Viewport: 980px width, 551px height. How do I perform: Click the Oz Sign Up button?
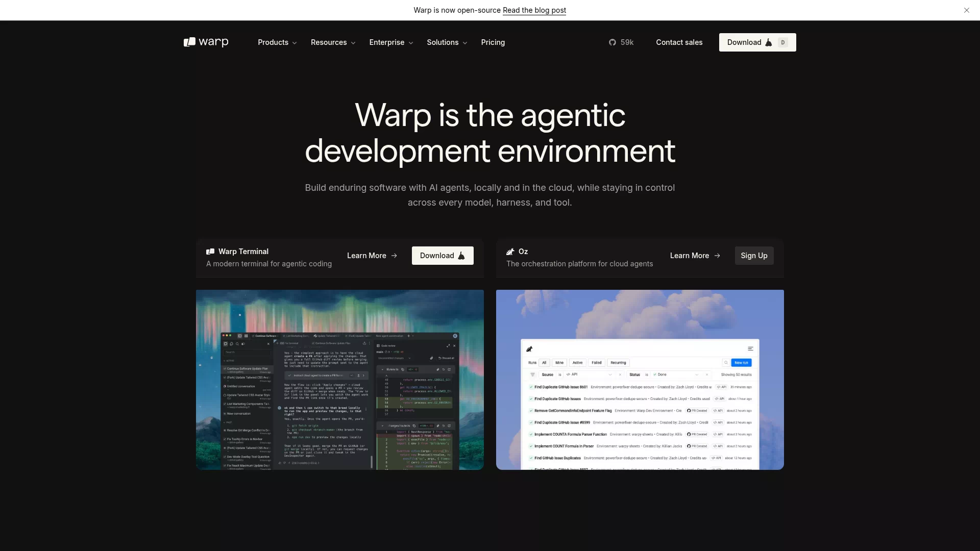click(754, 256)
